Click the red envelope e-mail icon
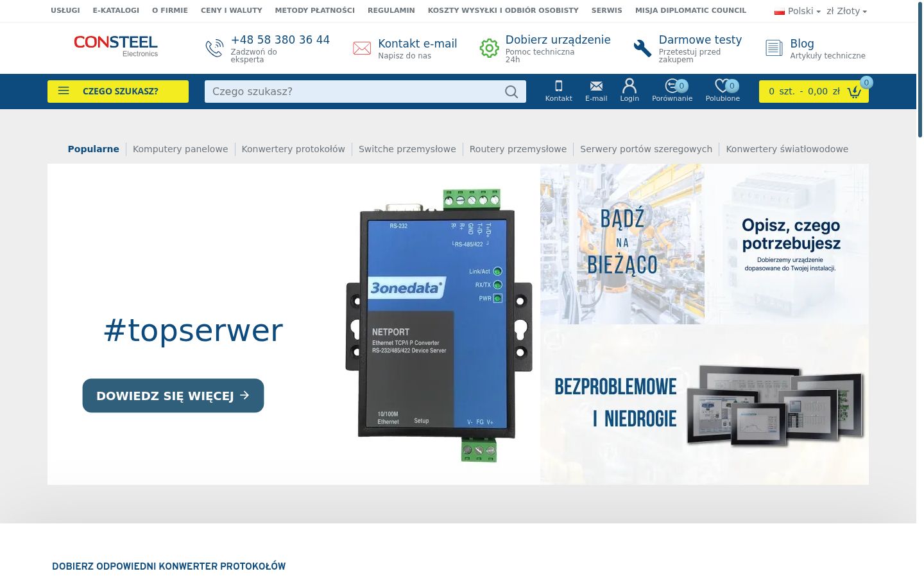 click(x=362, y=48)
